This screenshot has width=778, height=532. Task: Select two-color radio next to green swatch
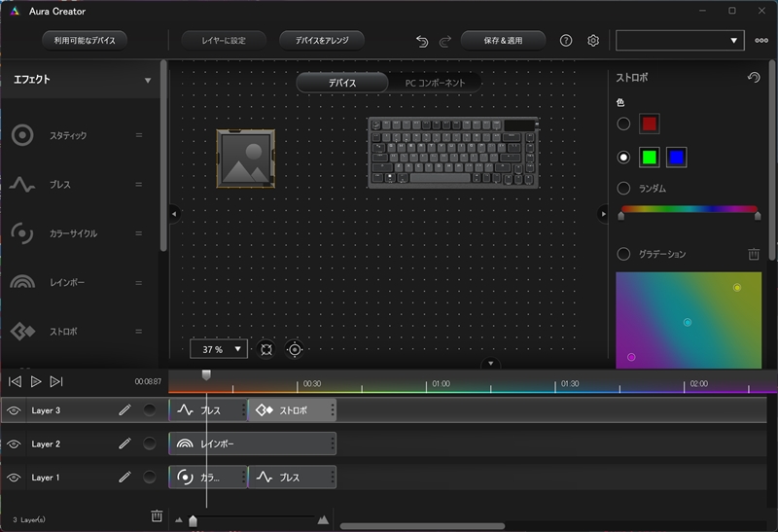pyautogui.click(x=623, y=158)
